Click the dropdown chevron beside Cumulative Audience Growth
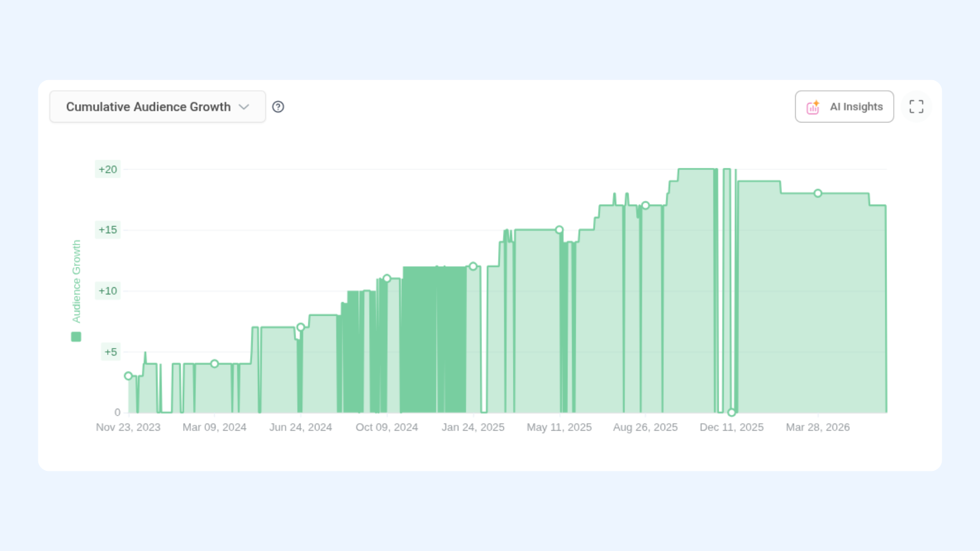980x551 pixels. pos(244,107)
